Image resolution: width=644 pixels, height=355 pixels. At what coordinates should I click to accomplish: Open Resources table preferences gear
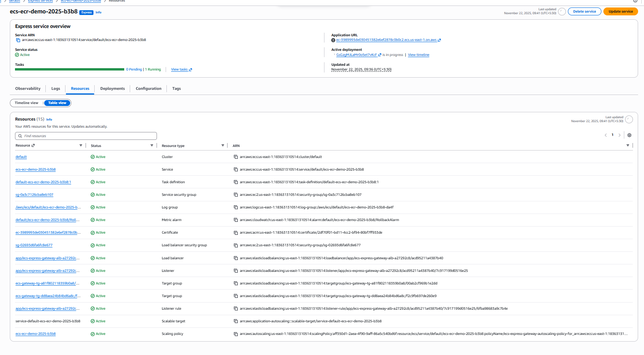click(629, 135)
